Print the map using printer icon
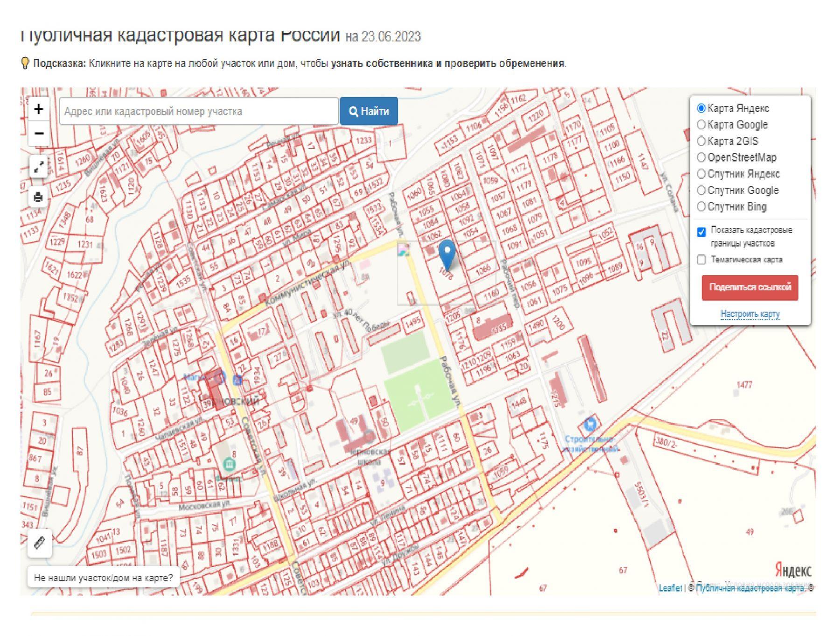840x636 pixels. 39,197
